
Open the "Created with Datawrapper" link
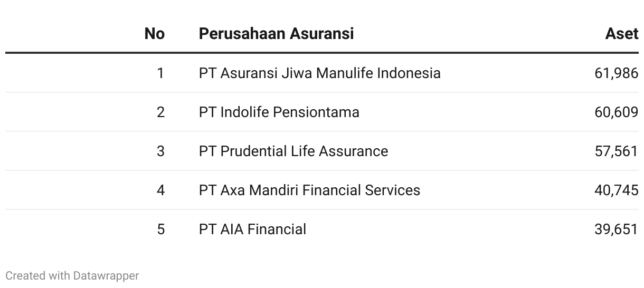click(x=72, y=275)
